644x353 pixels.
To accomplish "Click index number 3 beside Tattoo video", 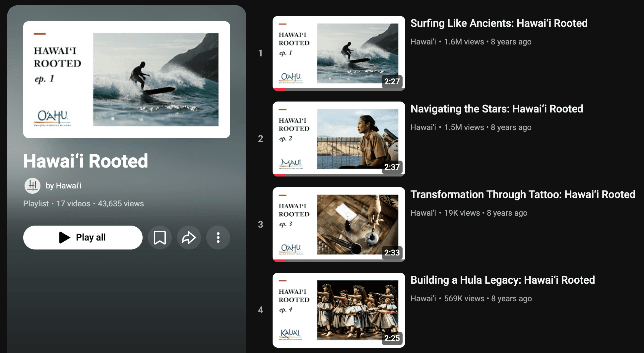I will pos(261,224).
